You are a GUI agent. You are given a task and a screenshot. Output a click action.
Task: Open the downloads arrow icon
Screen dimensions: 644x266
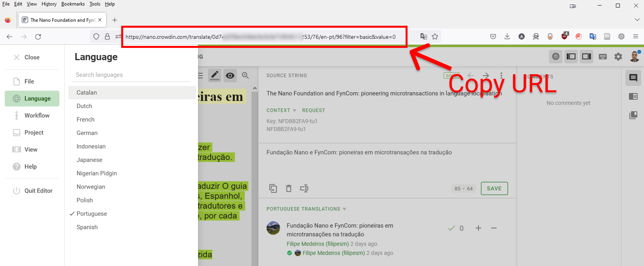click(507, 37)
